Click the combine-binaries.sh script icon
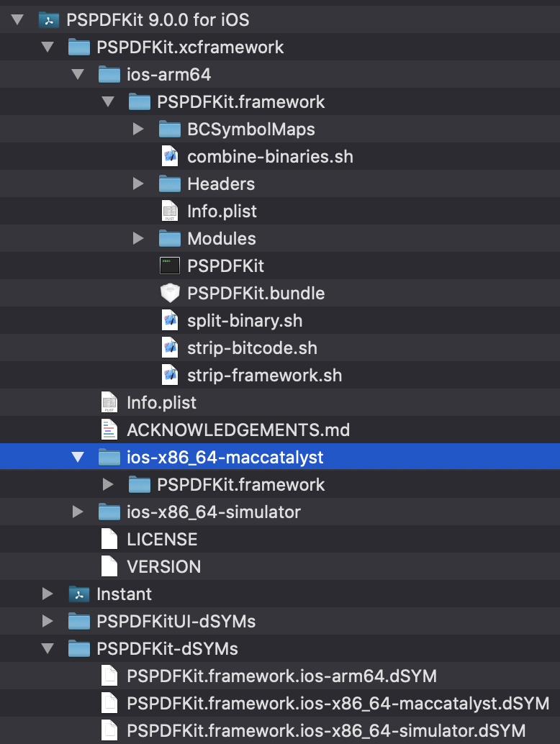 (169, 156)
